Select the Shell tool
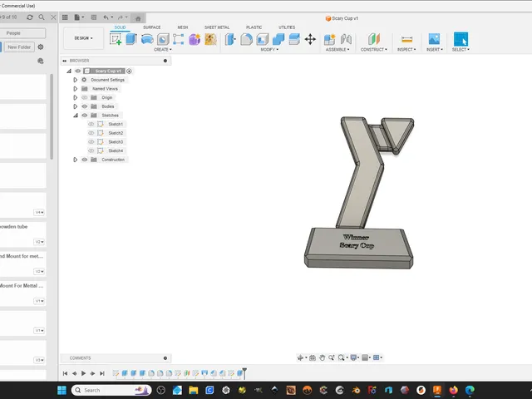Image resolution: width=532 pixels, height=399 pixels. (263, 39)
